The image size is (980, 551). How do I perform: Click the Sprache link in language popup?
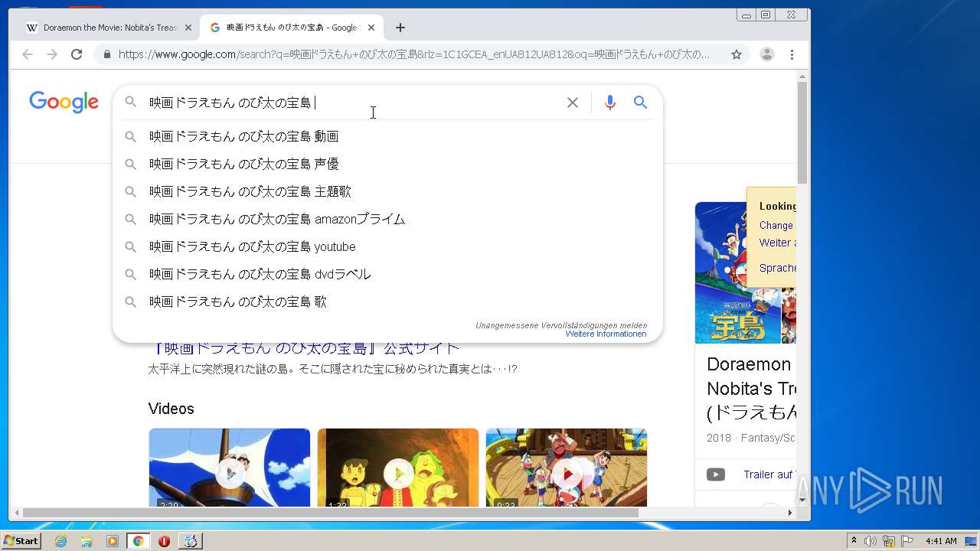tap(777, 268)
